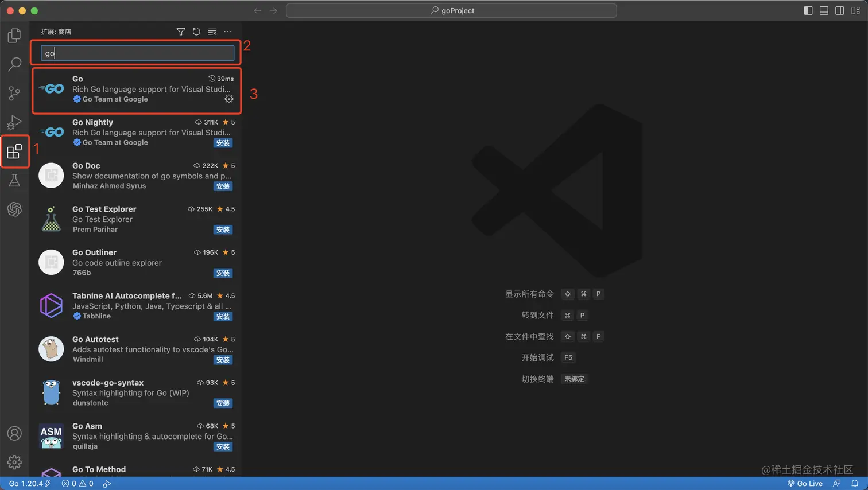Install the Tabnine AI Autocomplete extension
This screenshot has height=490, width=868.
tap(223, 317)
